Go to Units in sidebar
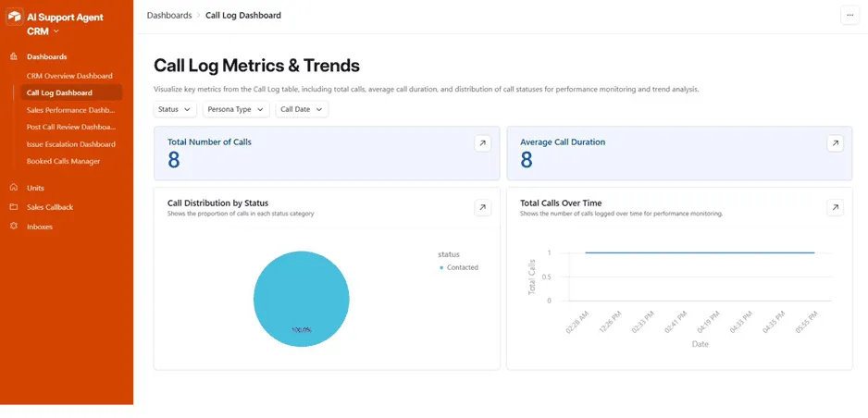 click(x=35, y=188)
